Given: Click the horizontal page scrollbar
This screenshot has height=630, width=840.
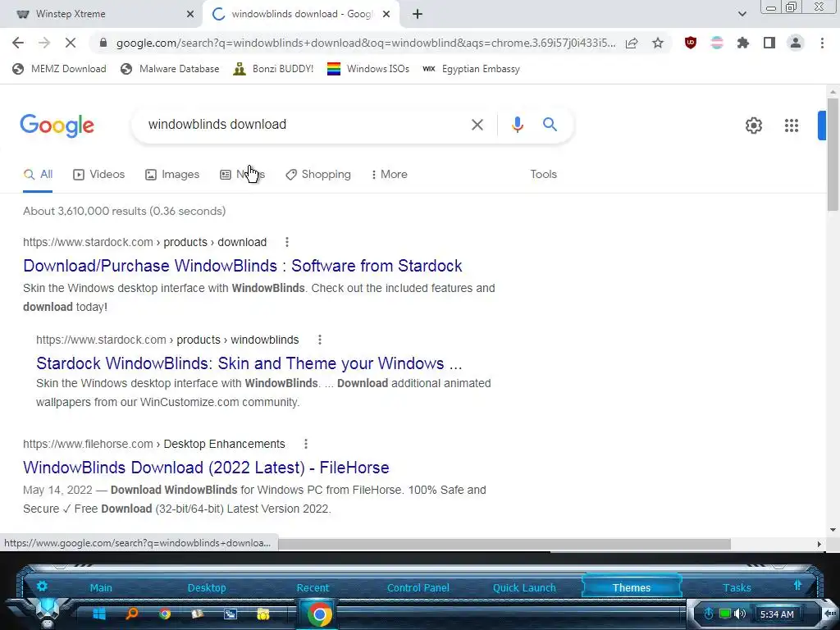Looking at the screenshot, I should [x=504, y=545].
